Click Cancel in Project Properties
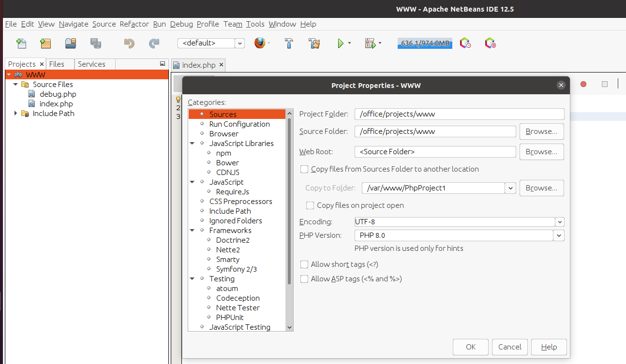The width and height of the screenshot is (626, 364). pyautogui.click(x=510, y=347)
